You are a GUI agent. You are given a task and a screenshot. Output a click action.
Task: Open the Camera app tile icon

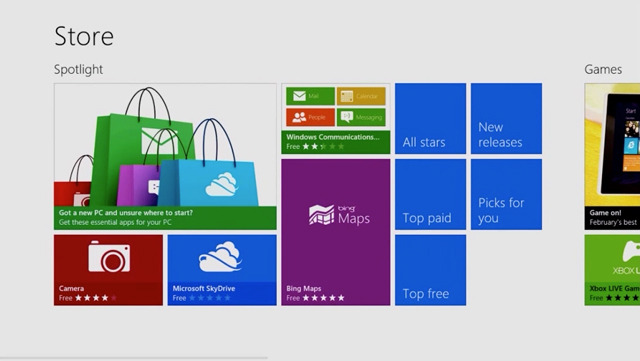pos(109,256)
